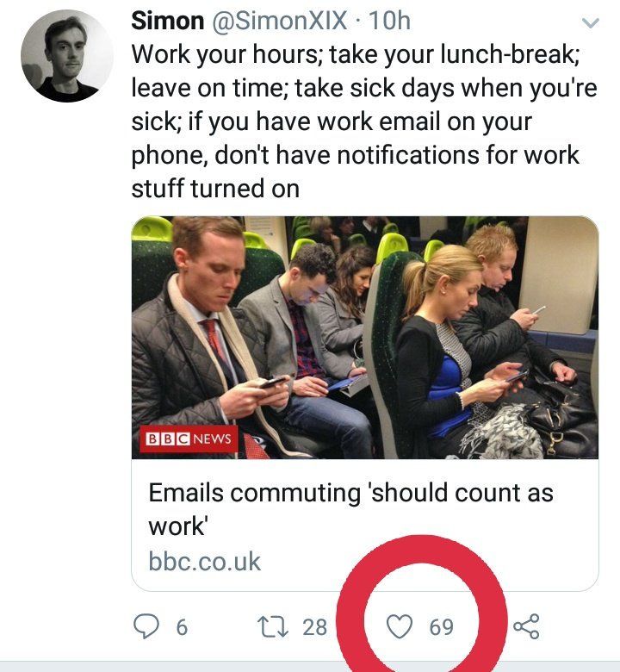Click the like count 69

(441, 626)
